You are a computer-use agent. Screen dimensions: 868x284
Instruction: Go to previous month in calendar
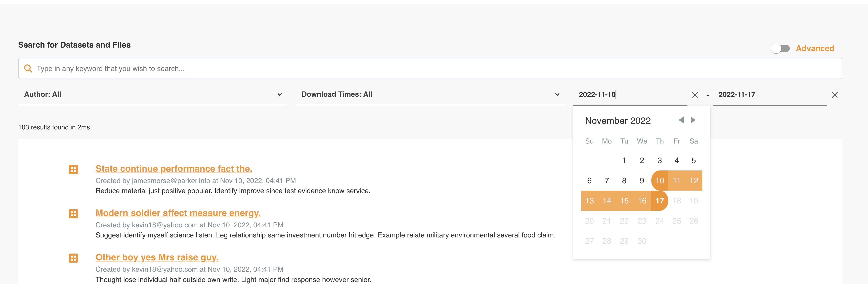click(681, 120)
